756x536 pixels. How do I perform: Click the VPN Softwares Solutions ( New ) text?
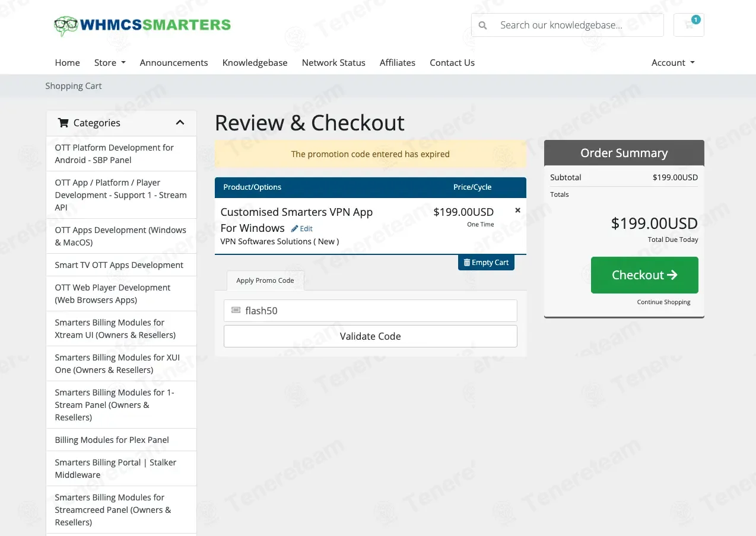click(x=279, y=241)
